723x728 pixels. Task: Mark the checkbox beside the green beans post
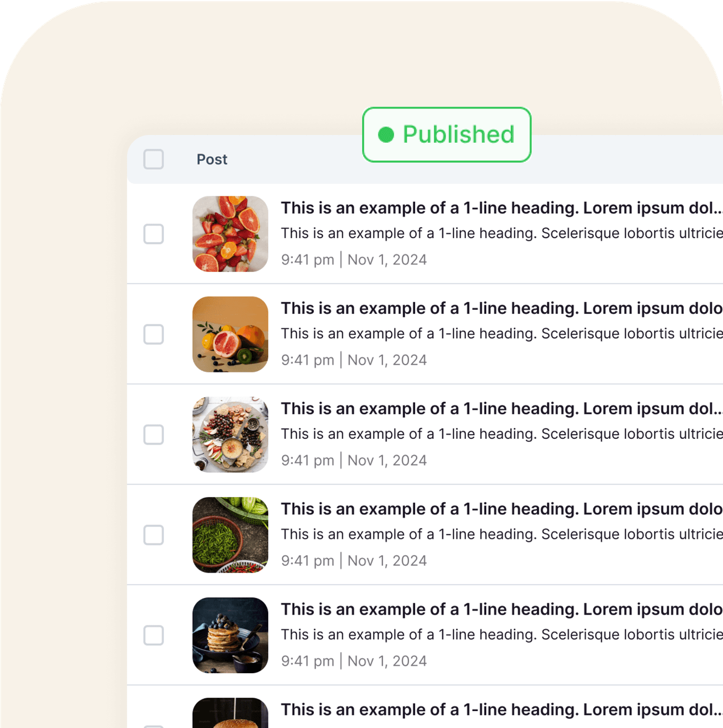(154, 535)
